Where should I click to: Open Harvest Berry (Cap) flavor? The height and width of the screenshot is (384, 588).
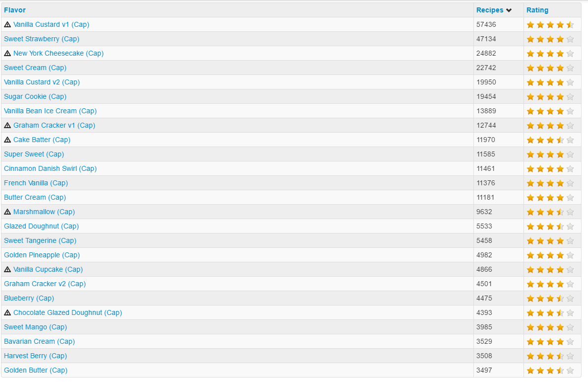click(x=35, y=356)
